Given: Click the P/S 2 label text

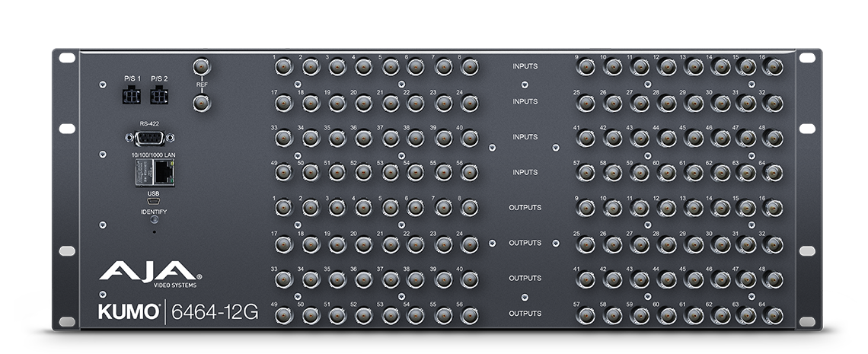Looking at the screenshot, I should tap(159, 78).
